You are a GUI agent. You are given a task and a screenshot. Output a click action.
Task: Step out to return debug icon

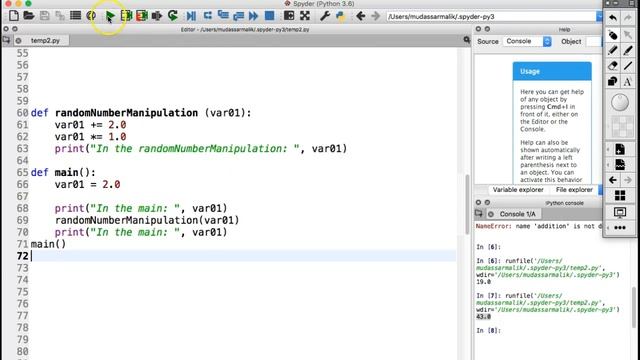point(238,16)
